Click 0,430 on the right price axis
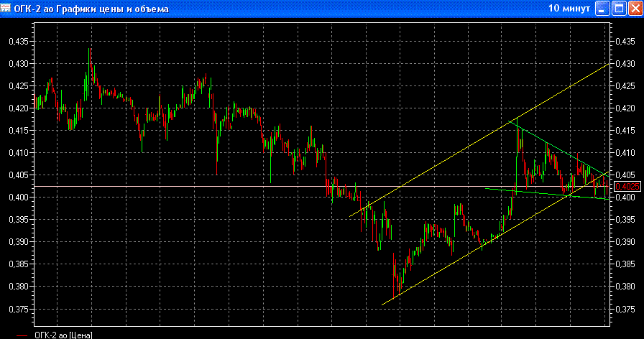 click(x=625, y=64)
